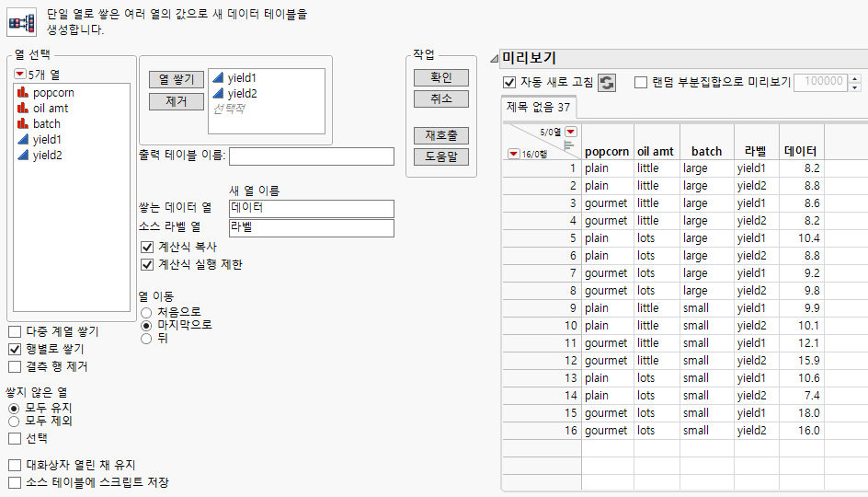868x497 pixels.
Task: Click row number 1 in preview table
Action: click(573, 168)
